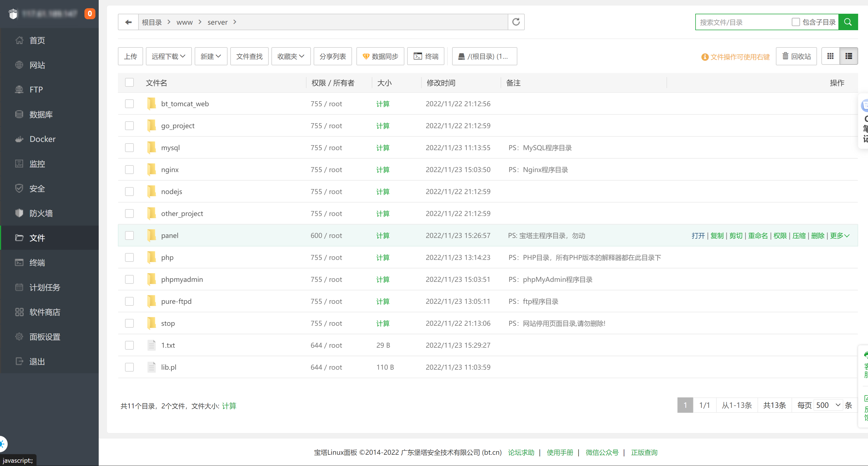Click the lib.pl file icon

pyautogui.click(x=152, y=367)
